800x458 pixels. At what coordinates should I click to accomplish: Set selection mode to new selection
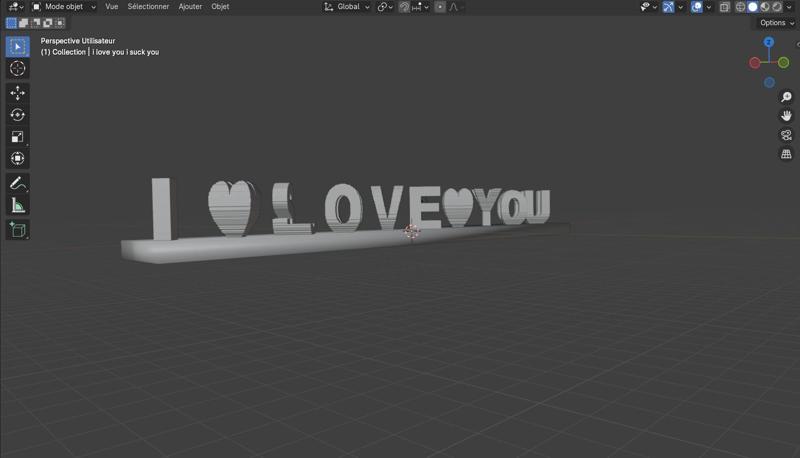click(x=11, y=23)
